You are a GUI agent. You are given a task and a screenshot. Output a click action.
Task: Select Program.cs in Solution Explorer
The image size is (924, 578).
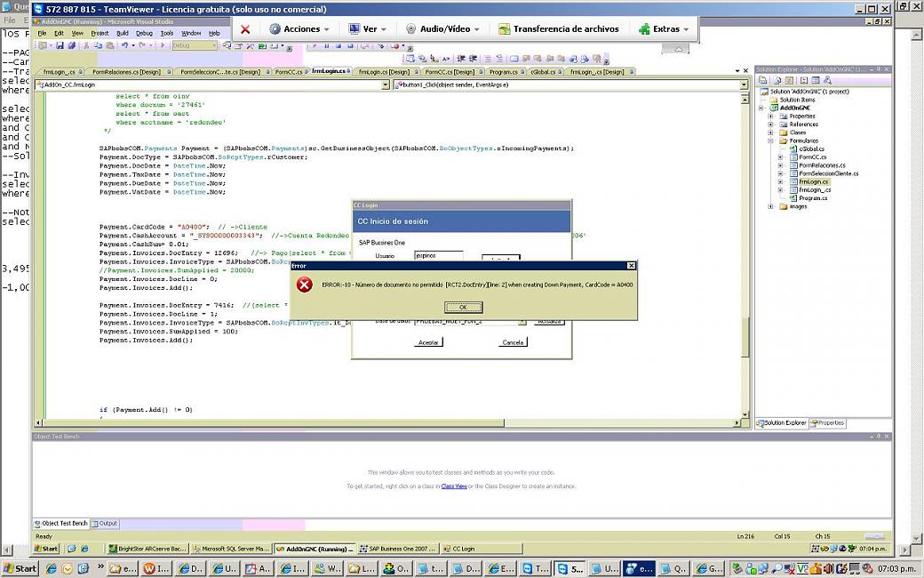point(813,198)
